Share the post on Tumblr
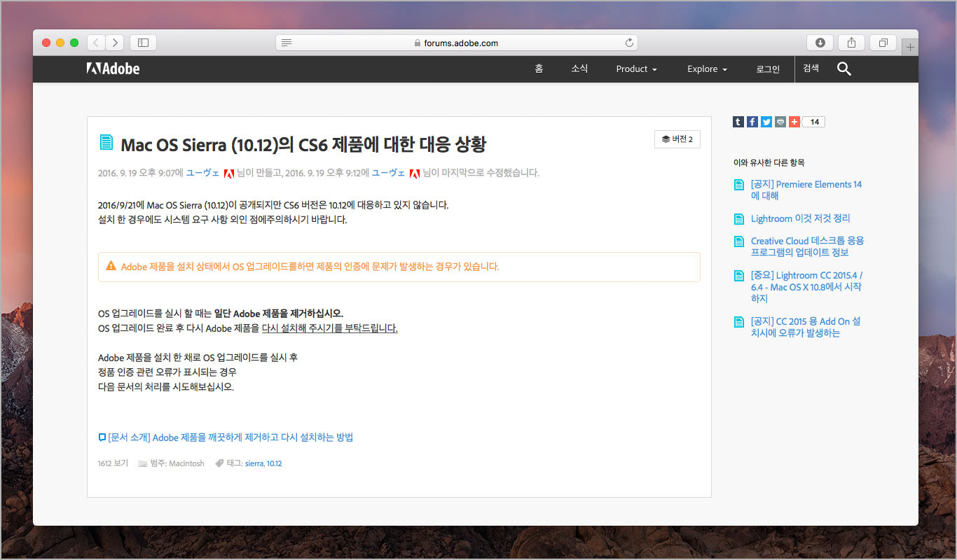 [738, 122]
